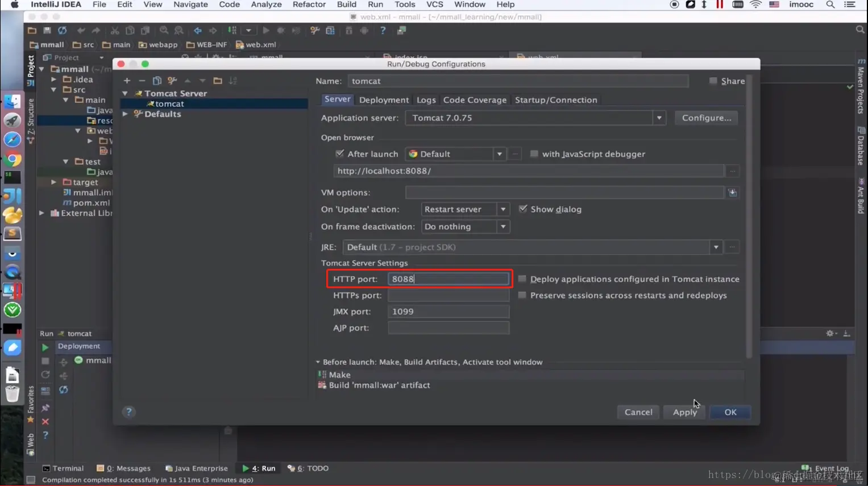This screenshot has width=868, height=486.
Task: Click the OK button
Action: 730,412
